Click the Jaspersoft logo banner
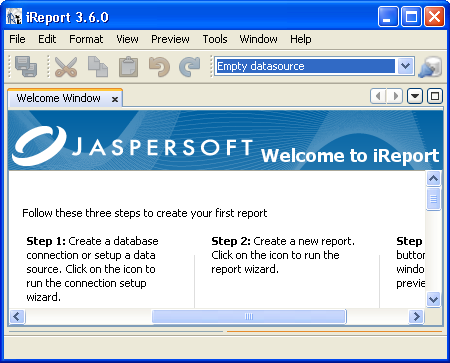The width and height of the screenshot is (450, 363). click(133, 146)
